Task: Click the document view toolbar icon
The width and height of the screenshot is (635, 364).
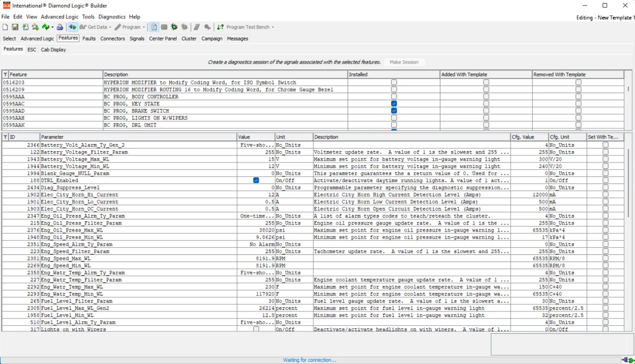Action: pos(154,27)
